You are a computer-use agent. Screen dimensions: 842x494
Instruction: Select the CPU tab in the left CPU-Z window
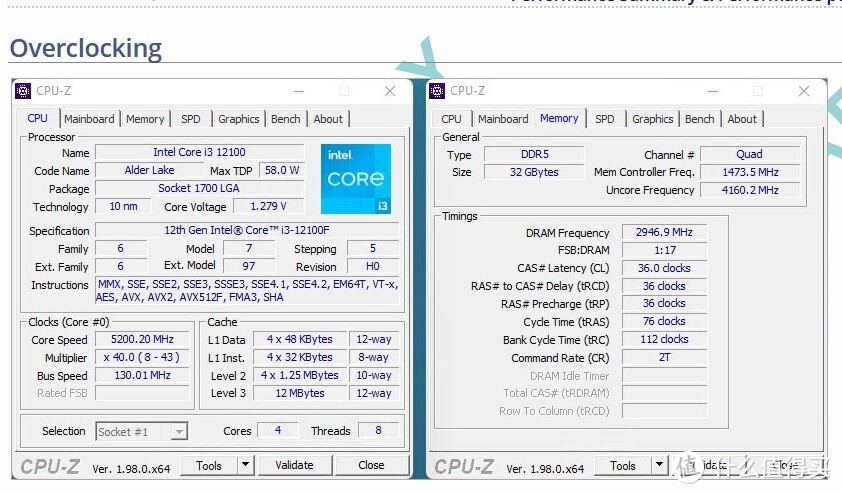coord(38,118)
